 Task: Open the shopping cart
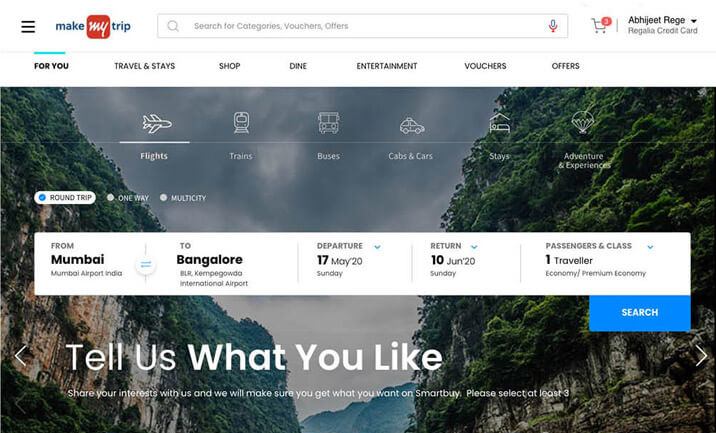600,26
